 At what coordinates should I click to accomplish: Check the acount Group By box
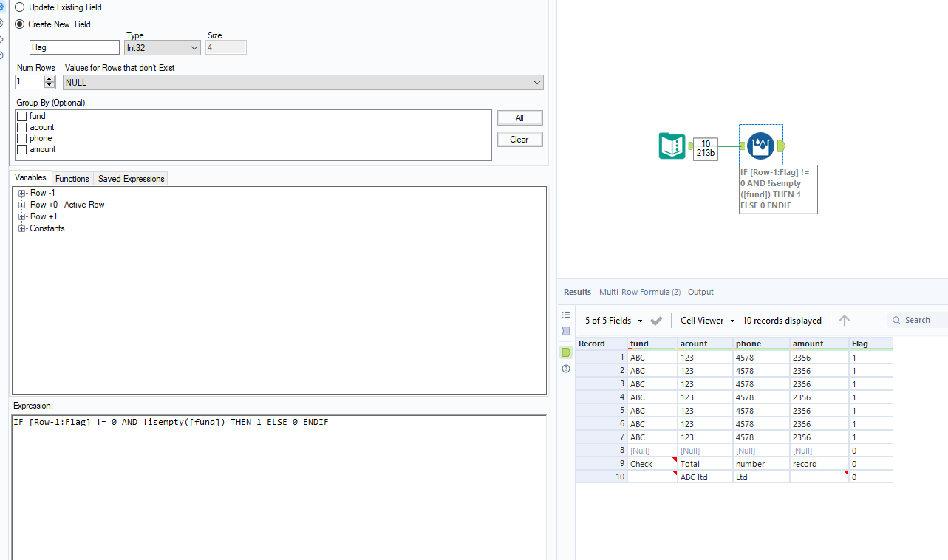[21, 127]
